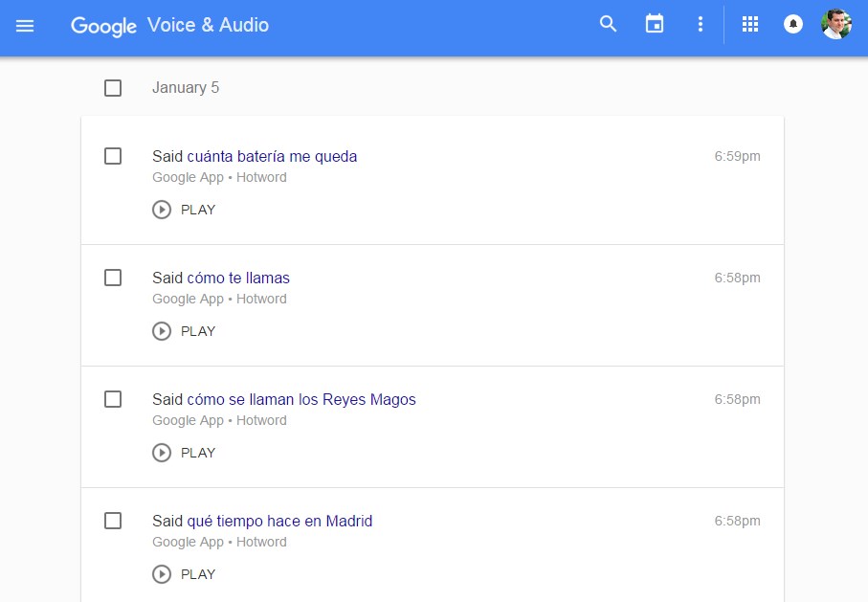Image resolution: width=868 pixels, height=602 pixels.
Task: Open the hamburger main menu
Action: coord(25,26)
